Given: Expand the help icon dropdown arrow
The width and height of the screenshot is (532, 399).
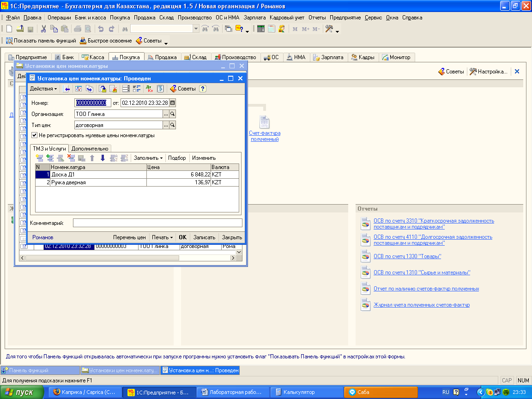Looking at the screenshot, I should point(247,31).
